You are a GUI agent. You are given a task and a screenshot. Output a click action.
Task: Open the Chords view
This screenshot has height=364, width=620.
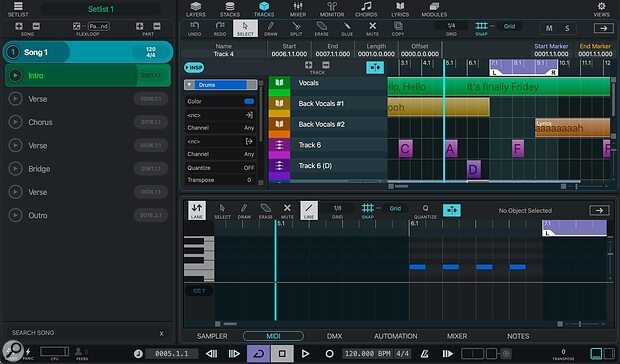(x=366, y=9)
